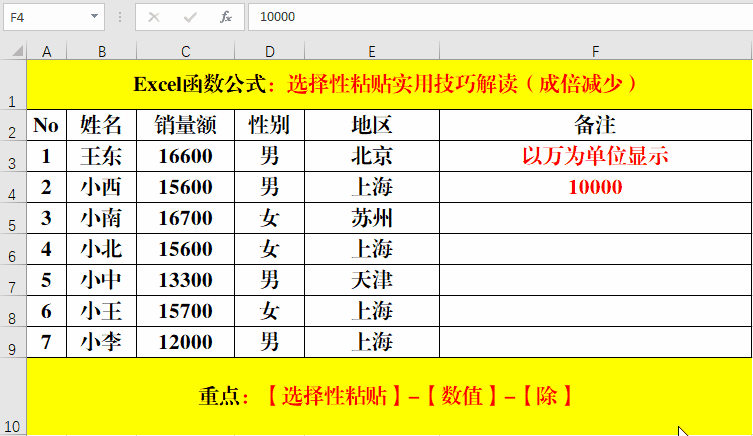The image size is (753, 436).
Task: Select row 7 header
Action: pyautogui.click(x=13, y=280)
